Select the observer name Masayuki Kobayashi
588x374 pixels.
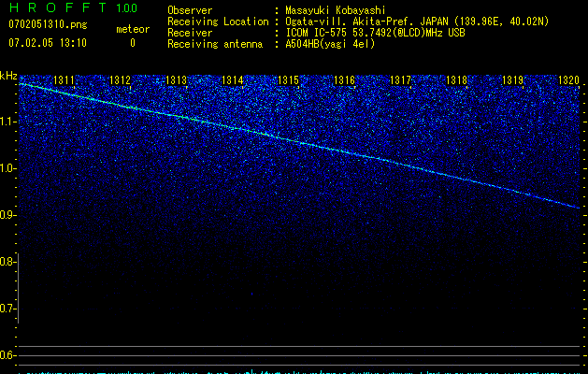[x=336, y=10]
